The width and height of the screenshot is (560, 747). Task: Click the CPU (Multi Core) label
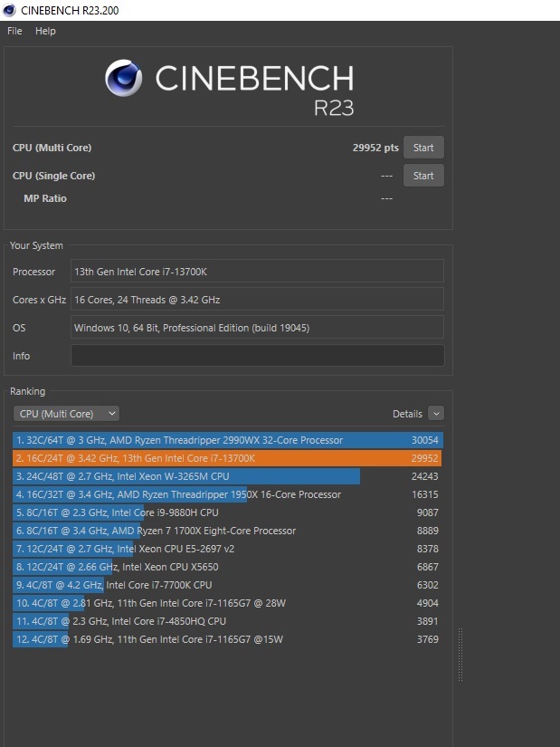point(52,148)
